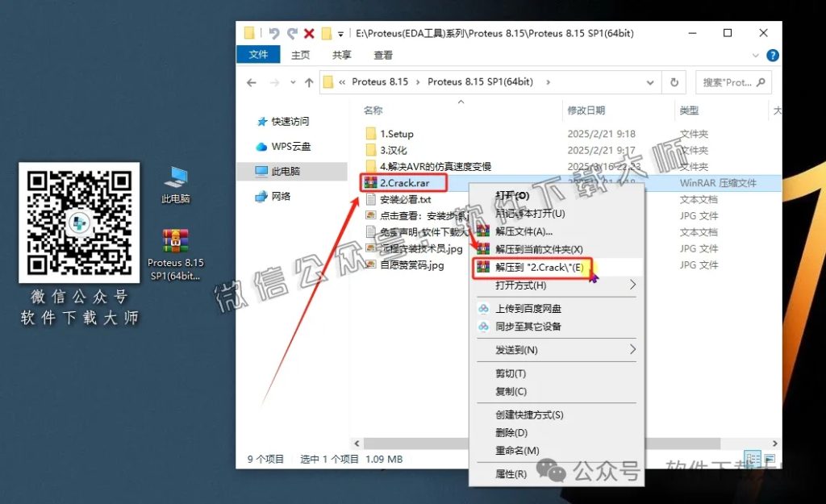This screenshot has height=504, width=826.
Task: Switch to large icons view in status bar
Action: click(769, 458)
